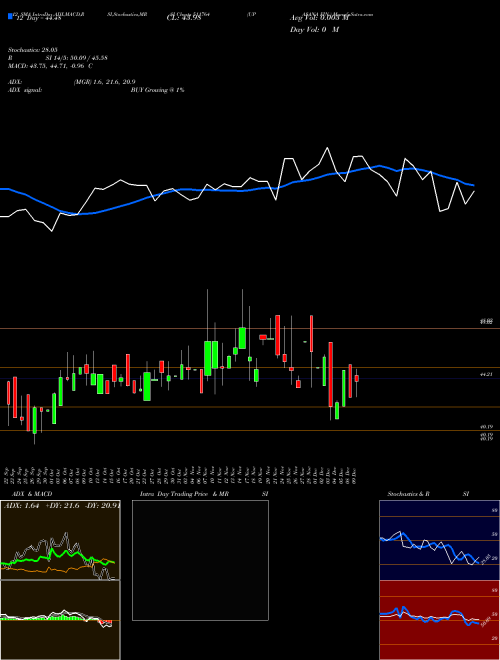Click the 'MACD: 43.73, 44.71, -0.96 C' line

tap(51, 66)
